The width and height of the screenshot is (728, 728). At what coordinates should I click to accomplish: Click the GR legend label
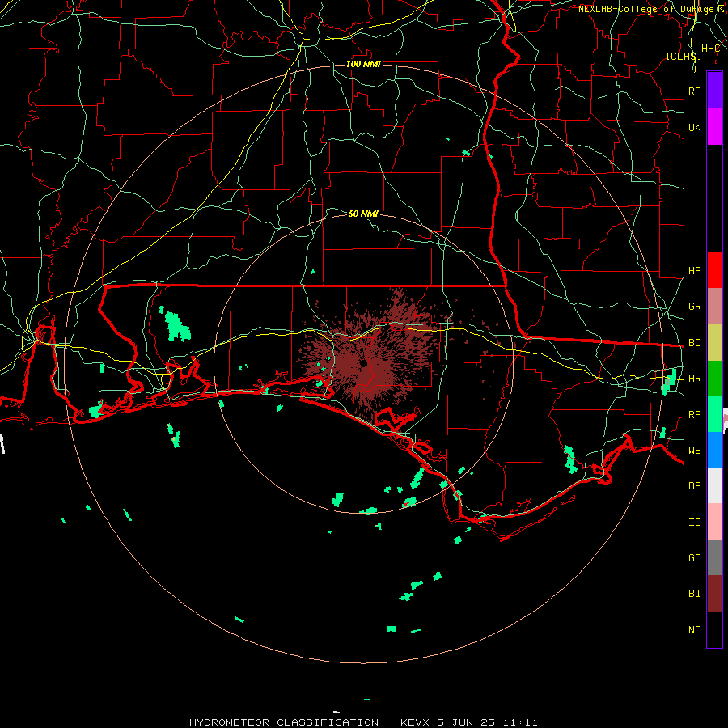(x=694, y=307)
